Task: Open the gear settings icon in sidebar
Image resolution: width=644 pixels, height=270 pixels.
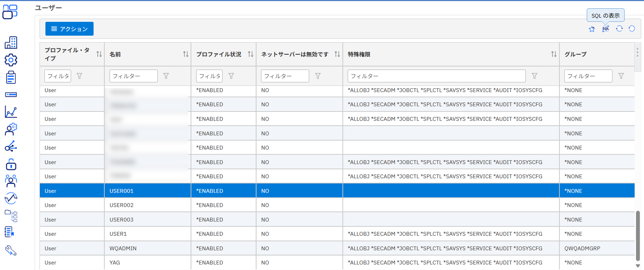Action: click(x=11, y=60)
